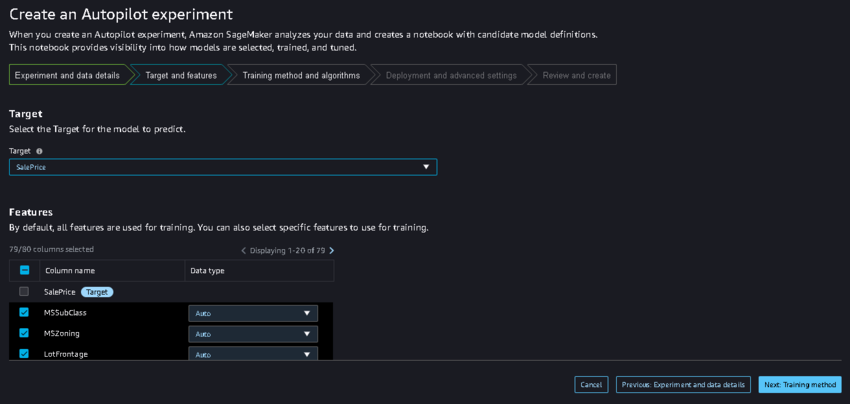Click the Target info icon
This screenshot has width=850, height=404.
click(x=39, y=151)
